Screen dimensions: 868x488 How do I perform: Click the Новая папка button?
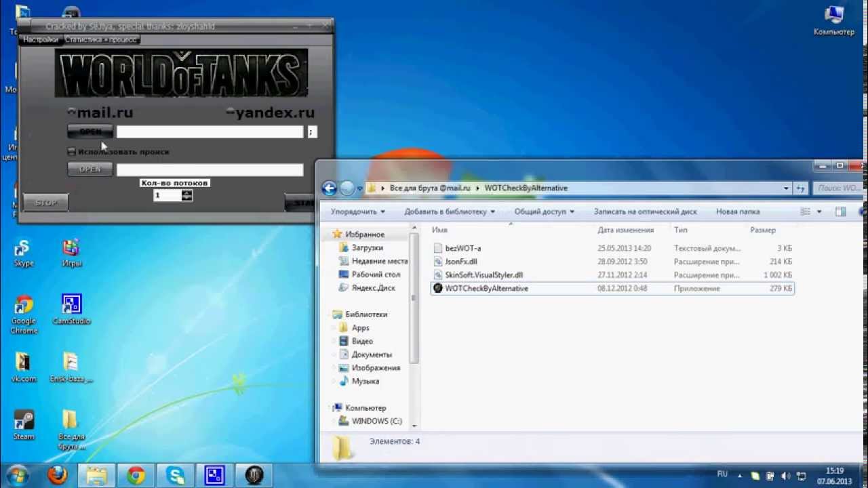click(x=737, y=212)
